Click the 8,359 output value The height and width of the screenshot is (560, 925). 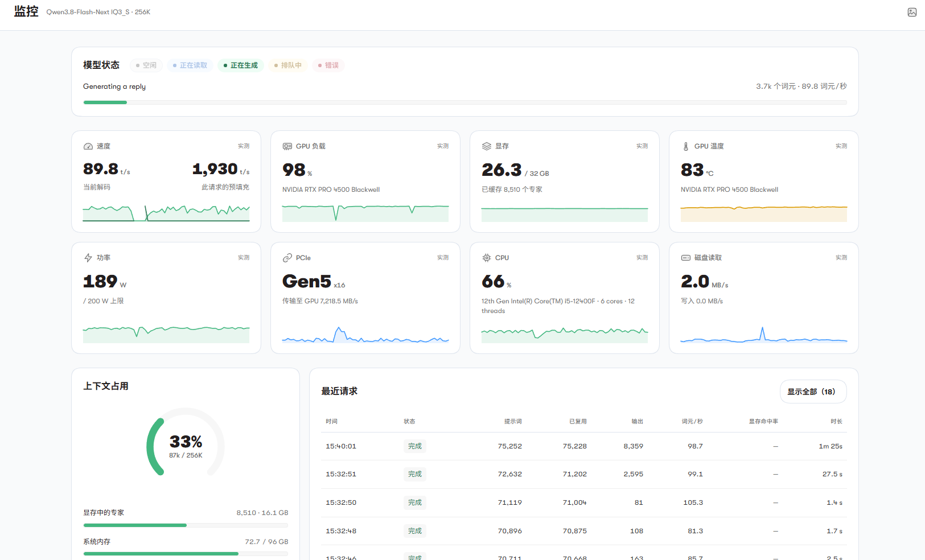[x=634, y=446]
